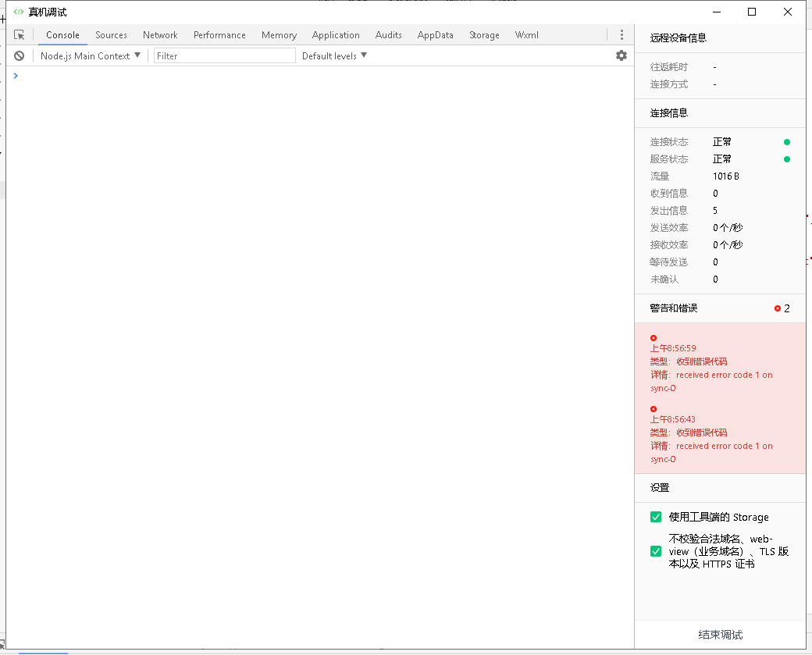Switch to the Sources tab
The width and height of the screenshot is (812, 655).
[111, 35]
